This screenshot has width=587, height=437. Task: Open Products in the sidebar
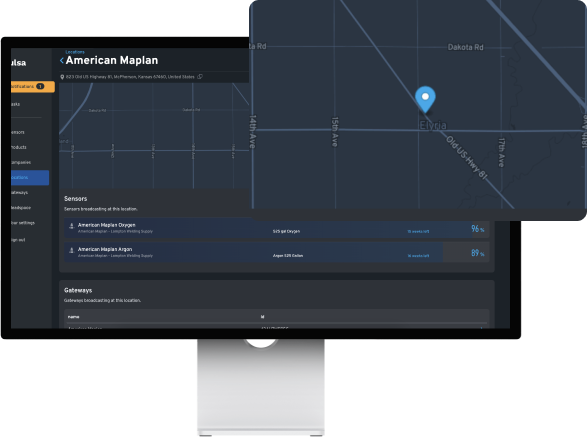coord(19,147)
